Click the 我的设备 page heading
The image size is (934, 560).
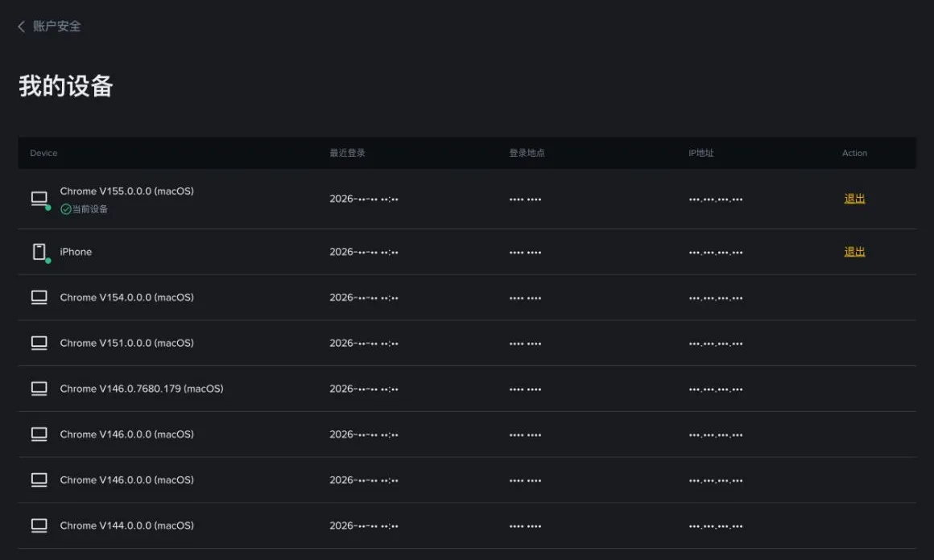65,86
